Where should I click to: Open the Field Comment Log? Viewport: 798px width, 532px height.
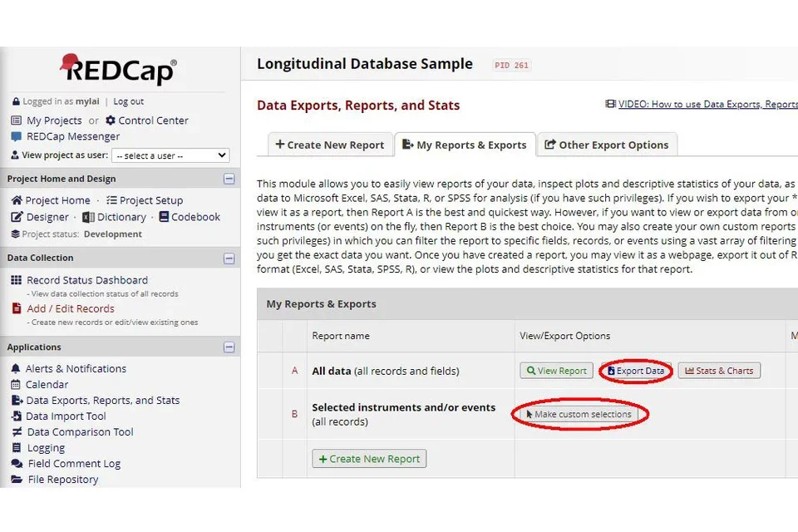pyautogui.click(x=73, y=463)
